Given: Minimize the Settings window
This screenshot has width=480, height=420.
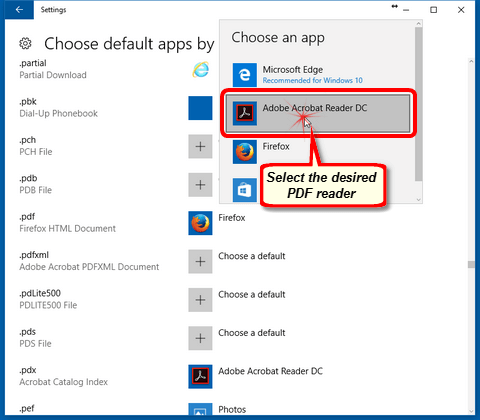Looking at the screenshot, I should click(x=406, y=10).
